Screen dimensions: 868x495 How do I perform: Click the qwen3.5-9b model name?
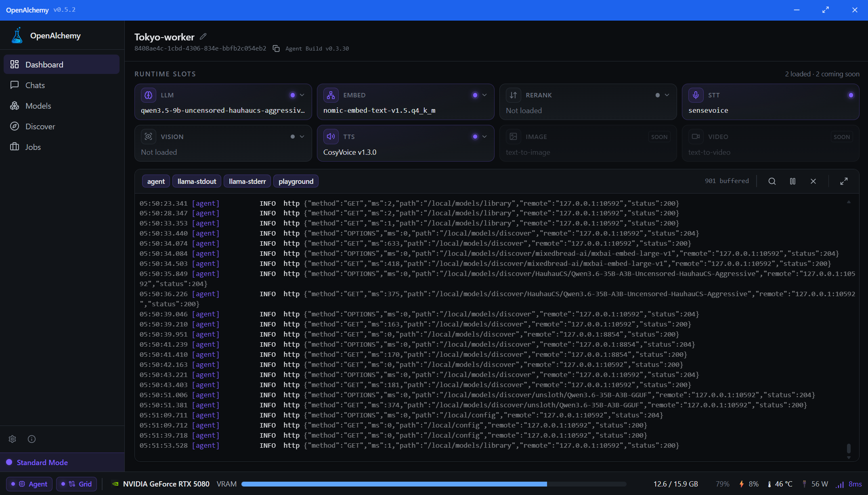[x=223, y=110]
